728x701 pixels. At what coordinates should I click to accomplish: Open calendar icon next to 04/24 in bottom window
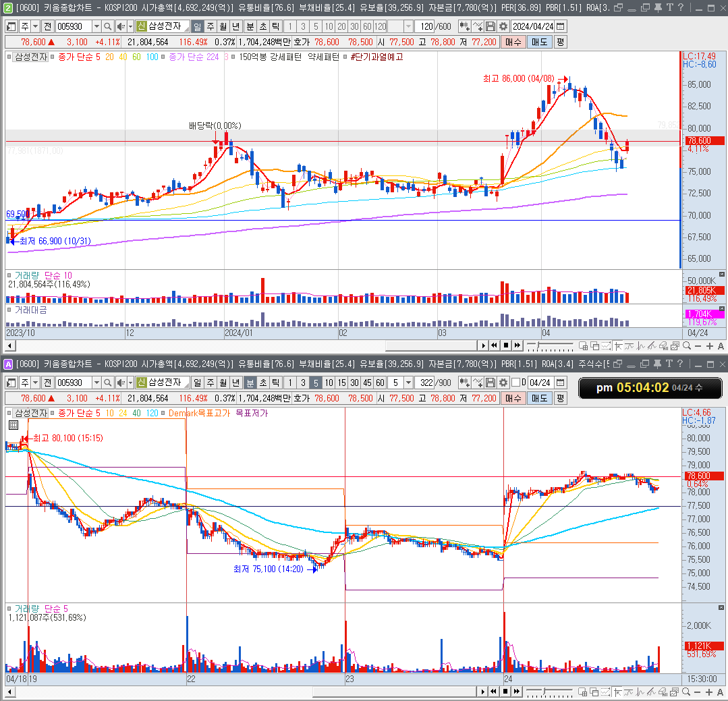coord(561,383)
